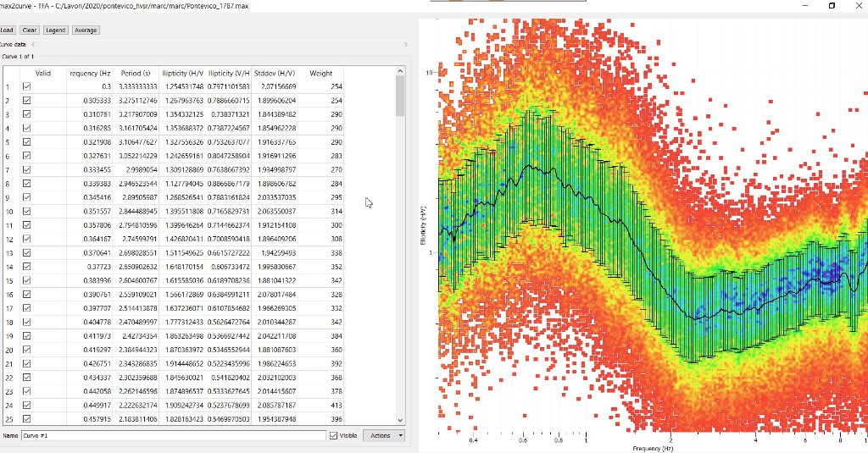Image resolution: width=868 pixels, height=453 pixels.
Task: Go to the previous curve with left arrow
Action: (x=33, y=44)
